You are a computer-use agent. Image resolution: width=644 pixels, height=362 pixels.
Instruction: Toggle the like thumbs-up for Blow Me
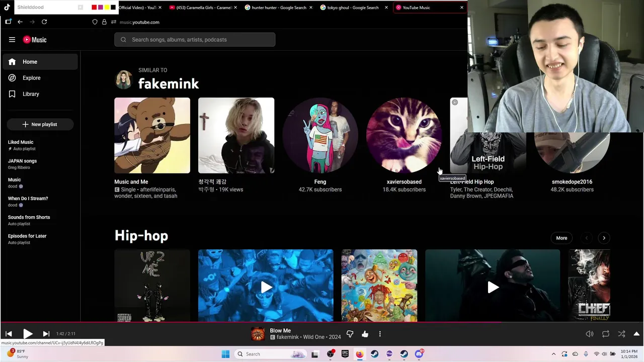coord(365,334)
